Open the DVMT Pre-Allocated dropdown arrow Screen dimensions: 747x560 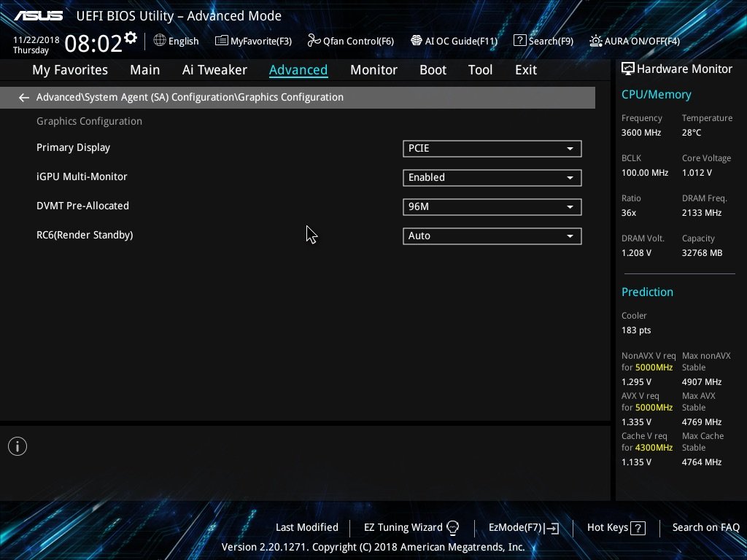pos(570,206)
